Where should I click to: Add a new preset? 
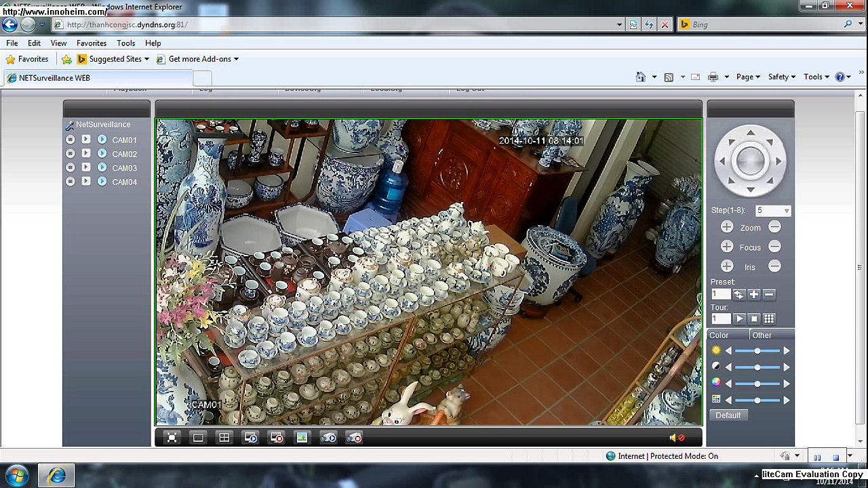tap(753, 294)
